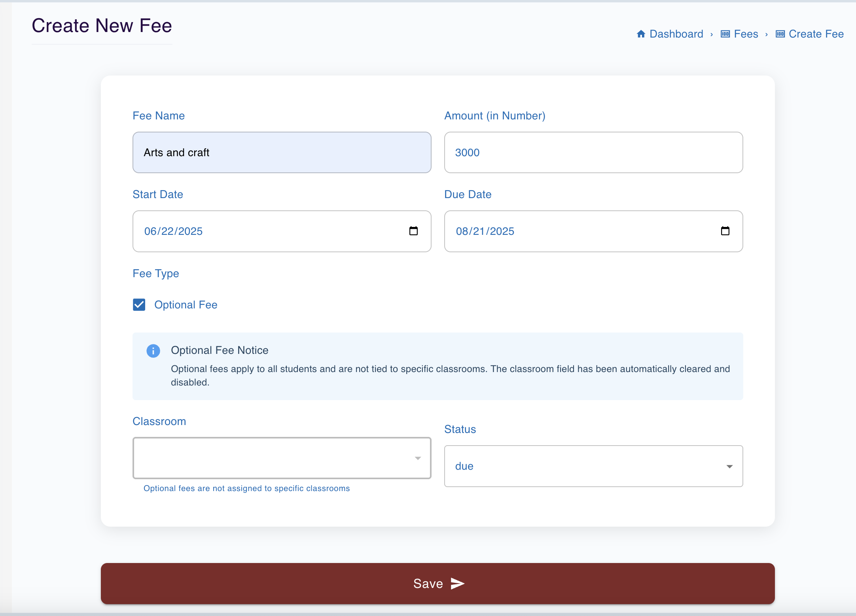Click the Start Date field 06/22/2025
The height and width of the screenshot is (616, 856).
[282, 231]
